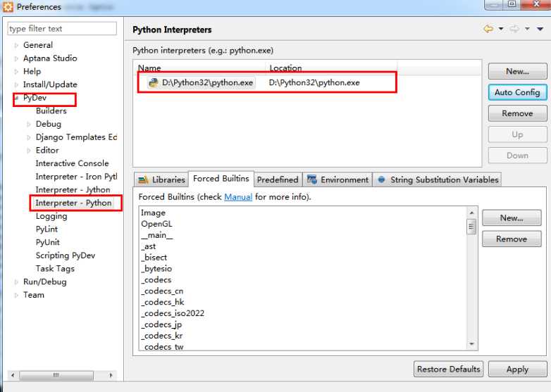Screen dimensions: 551x392
Task: Click the Libraries tab icon
Action: tap(143, 180)
